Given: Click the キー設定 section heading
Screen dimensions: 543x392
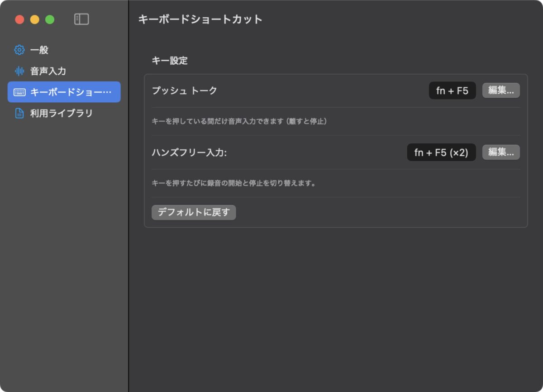Looking at the screenshot, I should 170,61.
